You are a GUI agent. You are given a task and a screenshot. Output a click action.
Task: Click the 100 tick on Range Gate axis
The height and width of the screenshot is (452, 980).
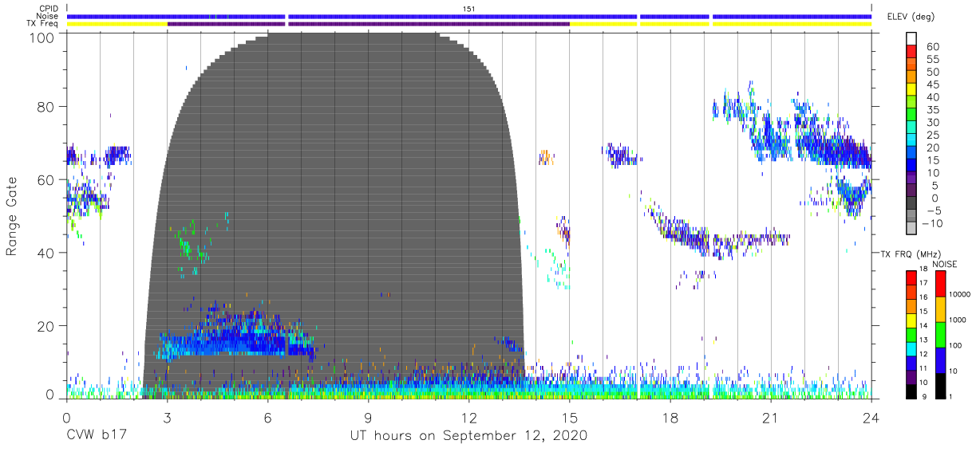click(x=44, y=37)
